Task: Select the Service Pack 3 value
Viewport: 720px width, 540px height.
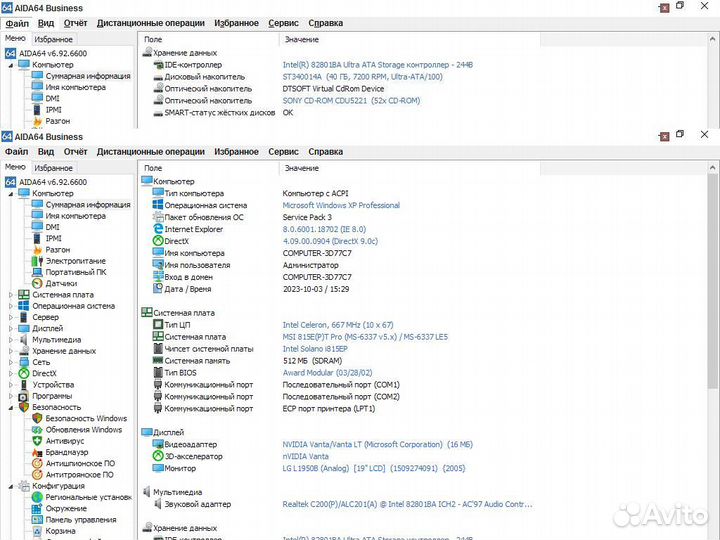Action: (x=307, y=217)
